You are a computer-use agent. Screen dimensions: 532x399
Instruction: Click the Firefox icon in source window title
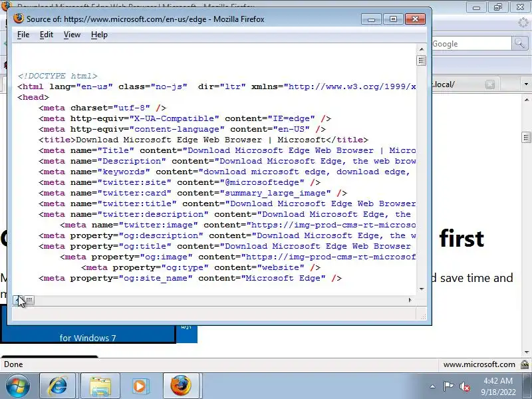pos(19,19)
